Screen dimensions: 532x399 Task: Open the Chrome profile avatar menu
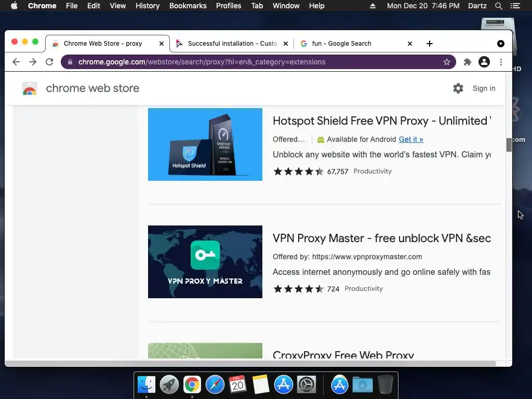484,62
